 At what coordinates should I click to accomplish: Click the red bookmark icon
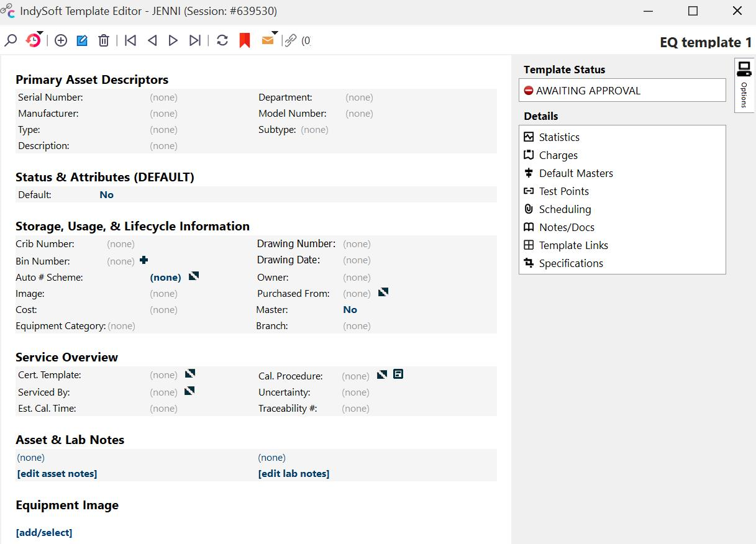245,40
